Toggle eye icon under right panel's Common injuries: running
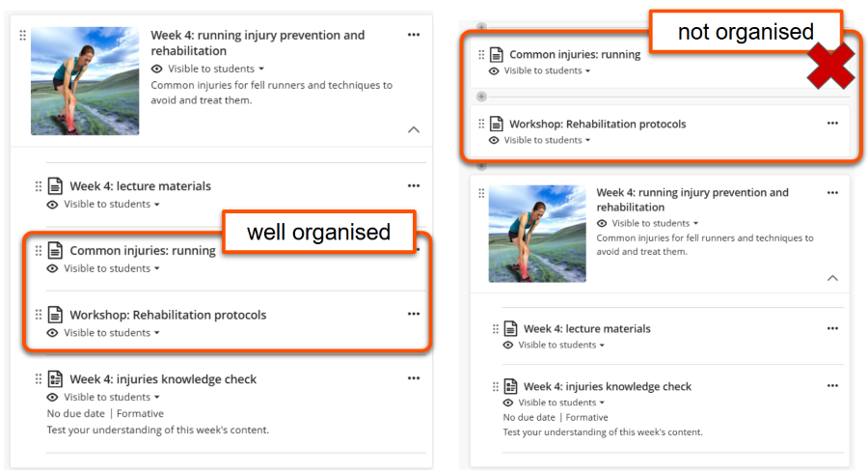This screenshot has width=868, height=473. [x=494, y=70]
